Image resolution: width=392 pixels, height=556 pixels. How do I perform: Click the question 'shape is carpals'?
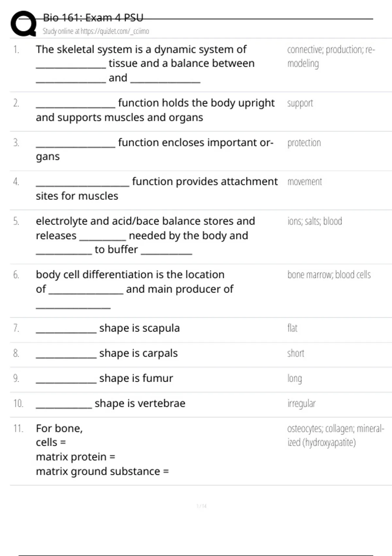coord(138,353)
